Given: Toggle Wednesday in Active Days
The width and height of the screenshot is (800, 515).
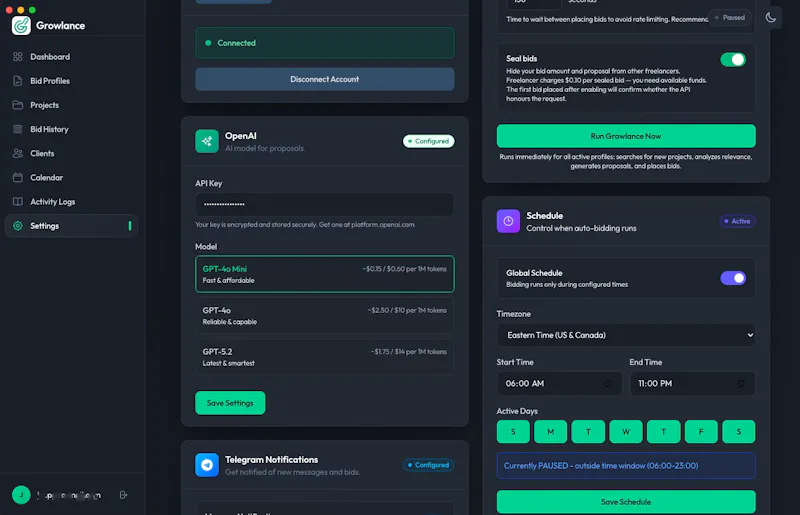Looking at the screenshot, I should tap(626, 432).
